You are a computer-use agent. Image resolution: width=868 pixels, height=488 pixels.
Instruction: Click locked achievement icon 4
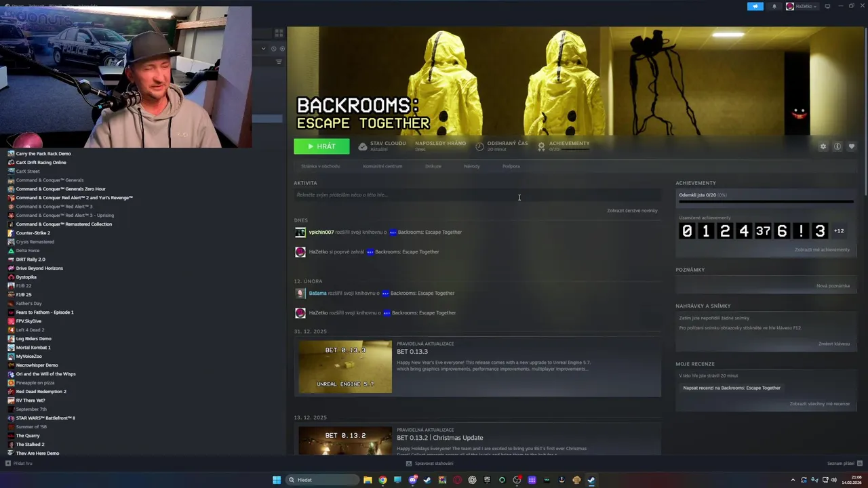[744, 231]
